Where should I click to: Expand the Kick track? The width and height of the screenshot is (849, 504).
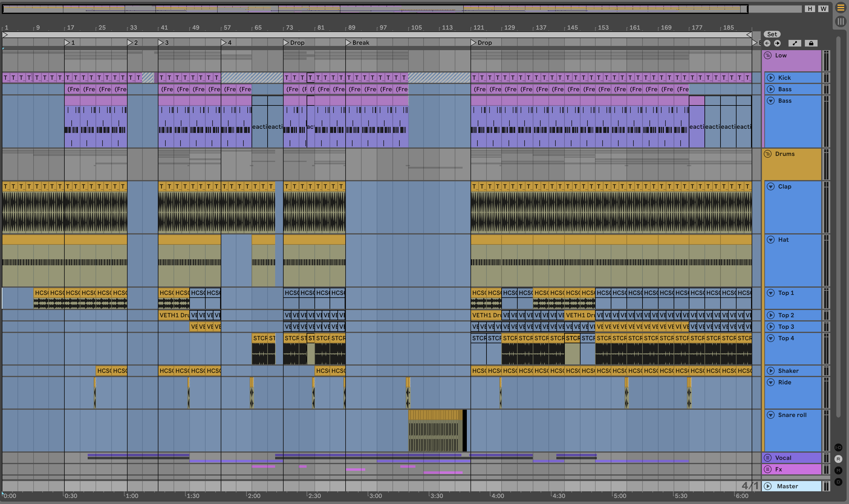tap(770, 78)
